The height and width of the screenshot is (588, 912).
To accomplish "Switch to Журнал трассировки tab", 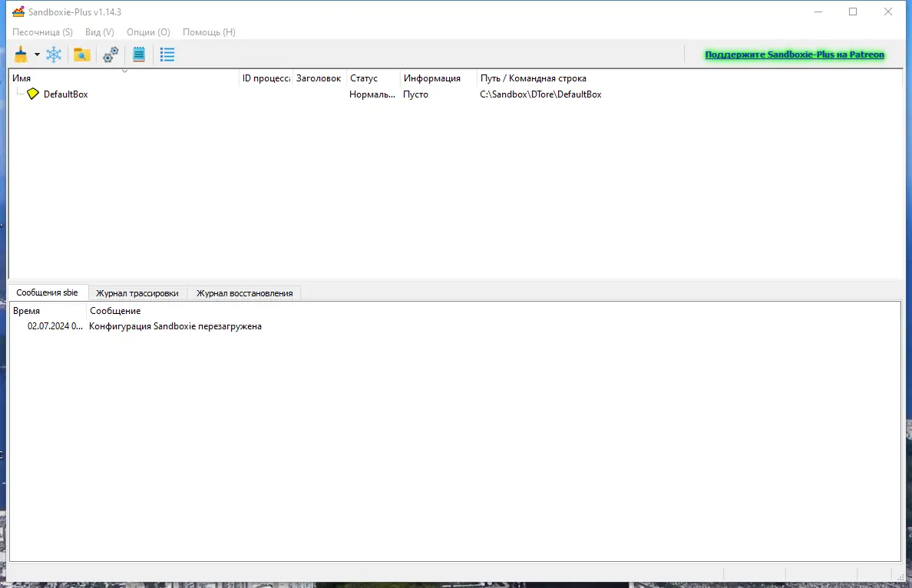I will (137, 293).
